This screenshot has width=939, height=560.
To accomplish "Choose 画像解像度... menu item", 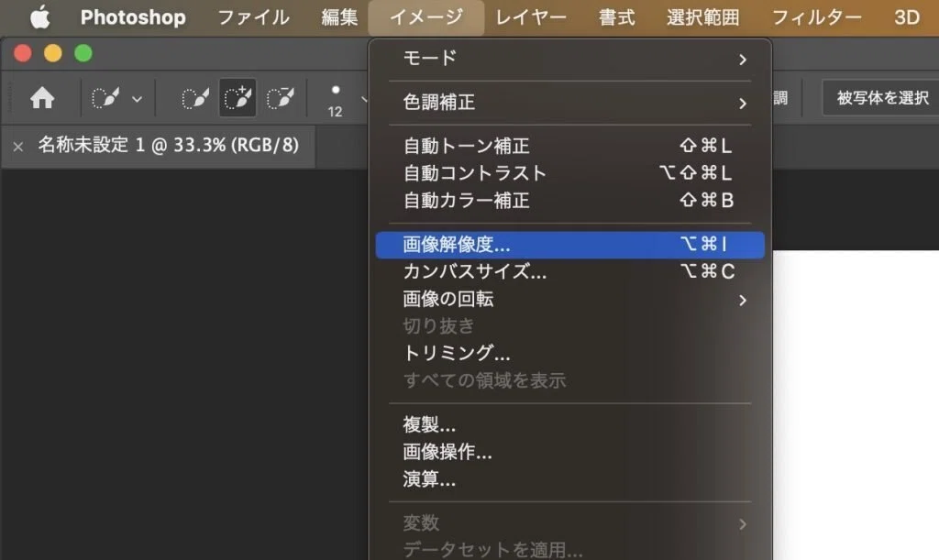I will pos(569,245).
